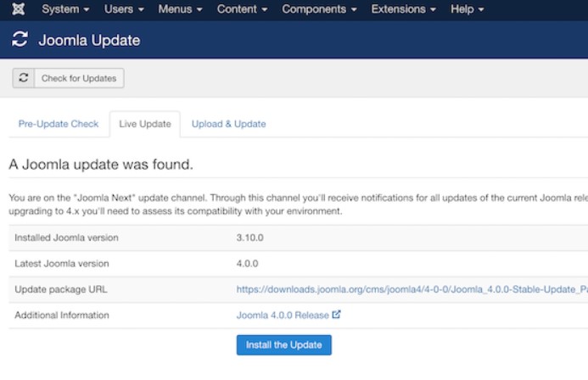Click the external link icon after Joomla 4.0.0 Release
The width and height of the screenshot is (588, 380).
pos(336,314)
